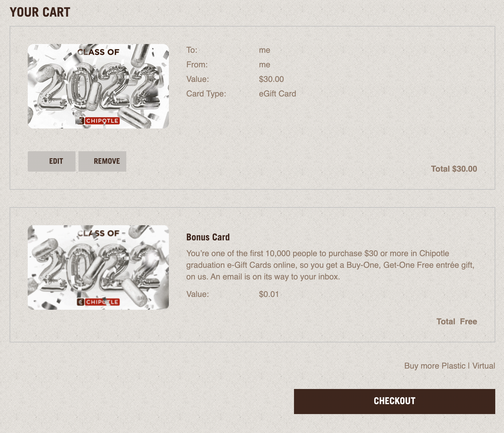Click the eGift Card type text
The height and width of the screenshot is (433, 504).
277,94
